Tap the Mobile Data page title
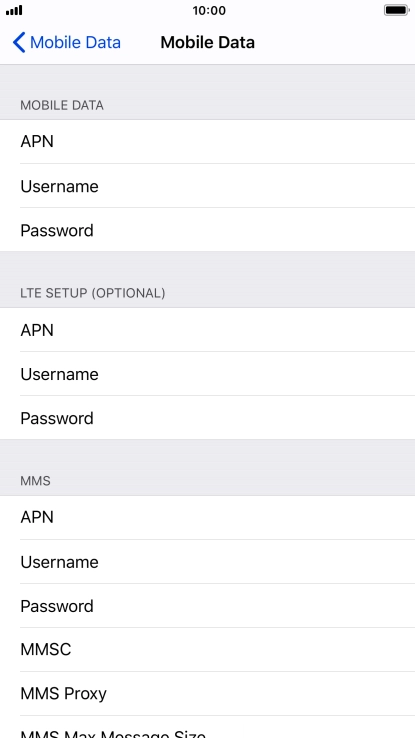 208,42
